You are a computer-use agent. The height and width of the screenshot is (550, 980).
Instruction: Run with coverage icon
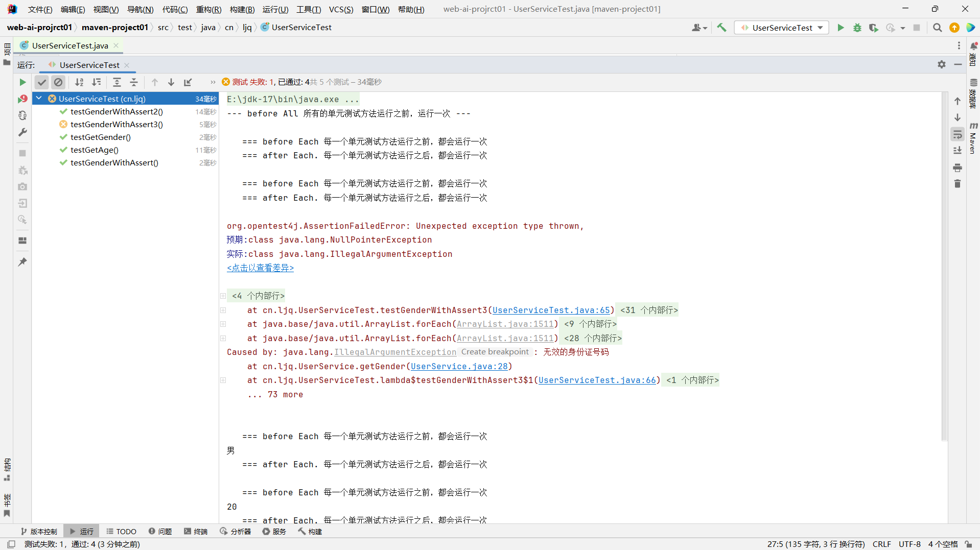pos(874,28)
